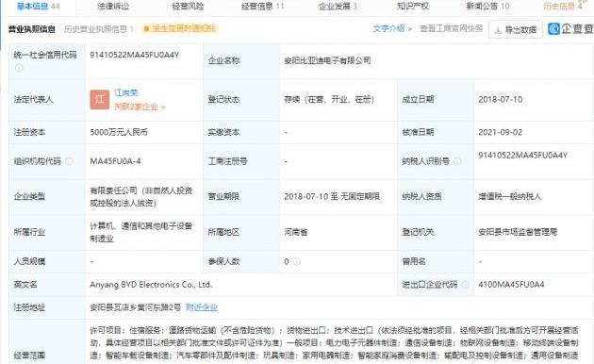Open the 经营信息 tab
The height and width of the screenshot is (364, 594).
point(262,6)
